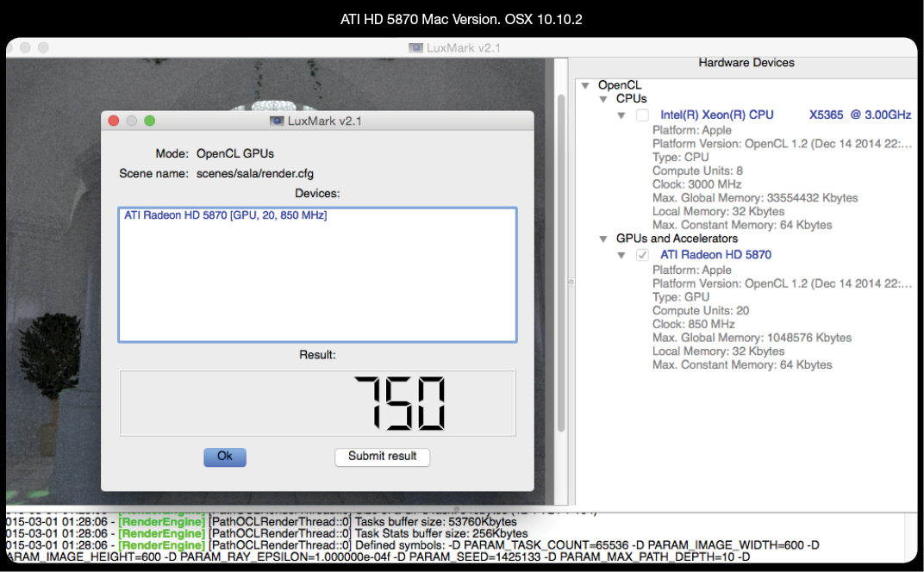Click 'Compute Units: 8' row
Screen dimensions: 924x572
pyautogui.click(x=697, y=171)
